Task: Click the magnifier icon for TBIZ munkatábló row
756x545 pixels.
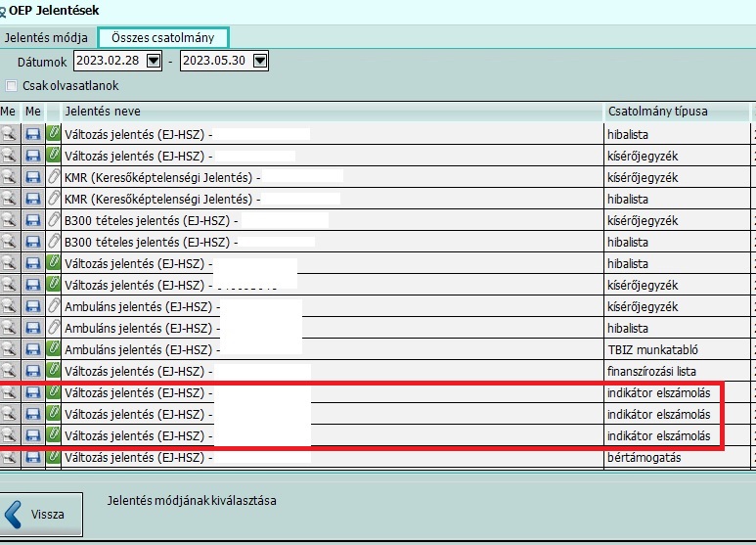Action: point(10,348)
